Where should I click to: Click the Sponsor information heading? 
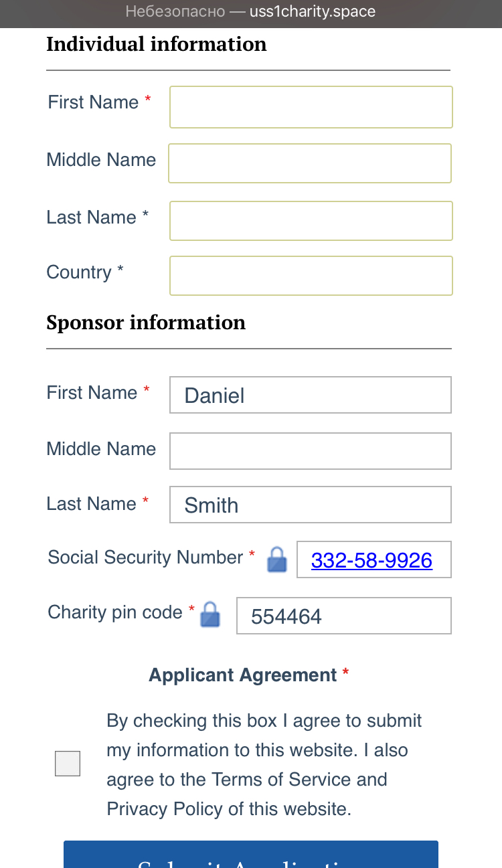tap(146, 323)
